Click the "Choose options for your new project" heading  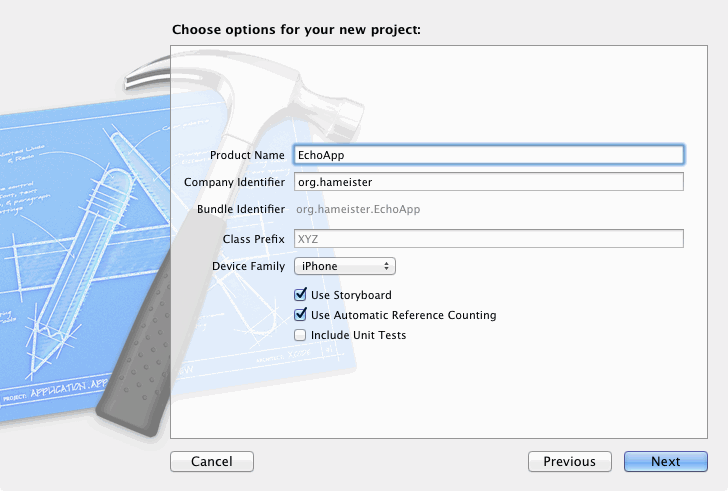[x=296, y=29]
